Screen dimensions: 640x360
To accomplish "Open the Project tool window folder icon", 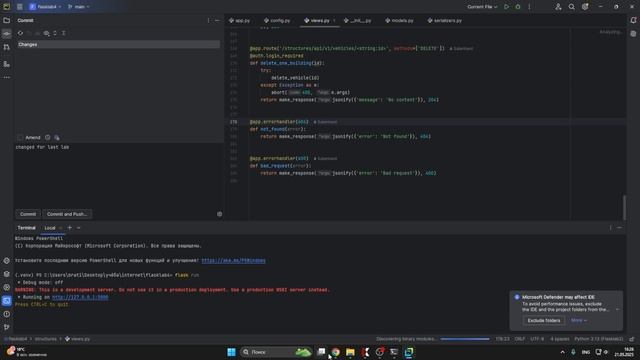I will point(7,20).
